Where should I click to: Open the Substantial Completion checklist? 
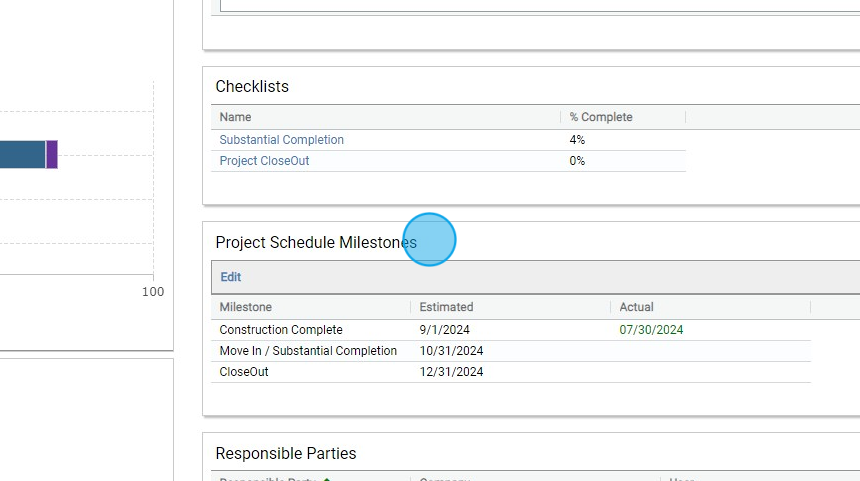pyautogui.click(x=281, y=140)
